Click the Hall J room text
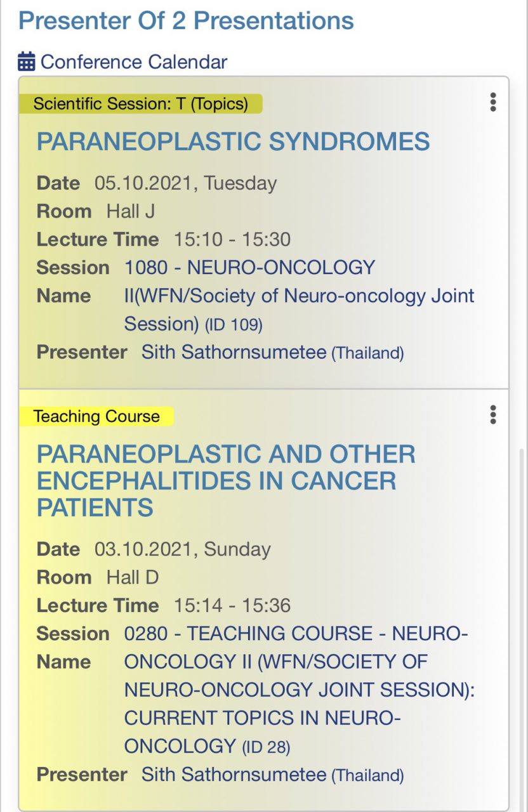This screenshot has width=528, height=812. 130,211
